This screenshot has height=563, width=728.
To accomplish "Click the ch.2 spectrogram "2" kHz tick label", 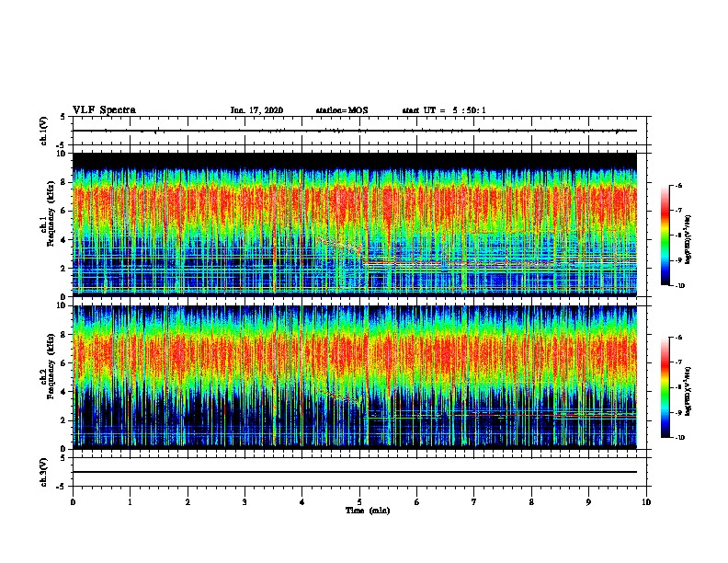I will pos(64,420).
